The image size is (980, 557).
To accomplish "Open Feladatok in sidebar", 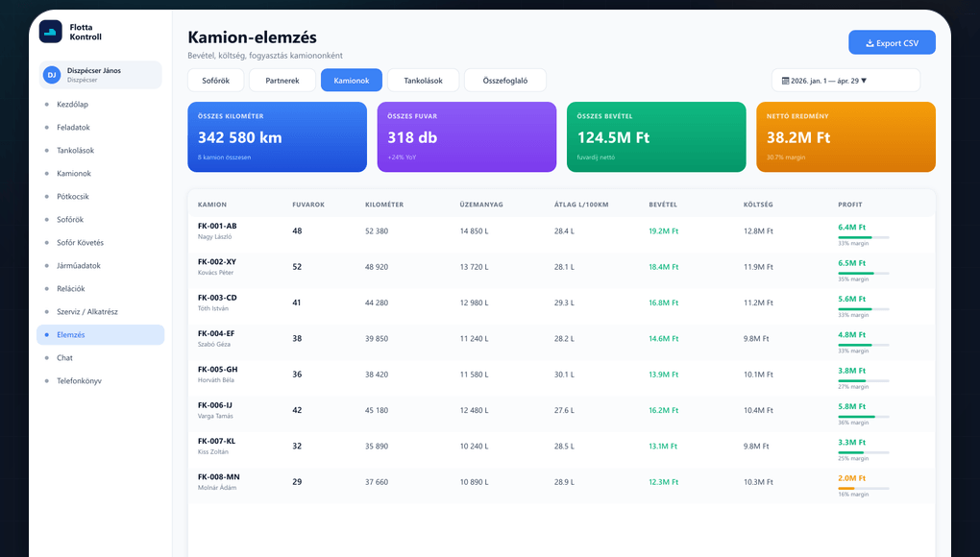I will (101, 128).
